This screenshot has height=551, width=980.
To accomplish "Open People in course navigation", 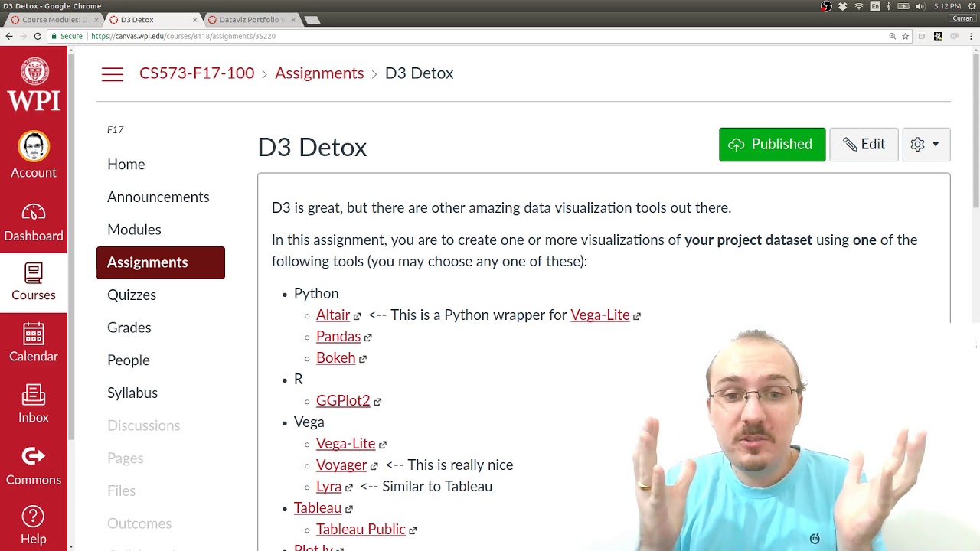I will [x=129, y=360].
